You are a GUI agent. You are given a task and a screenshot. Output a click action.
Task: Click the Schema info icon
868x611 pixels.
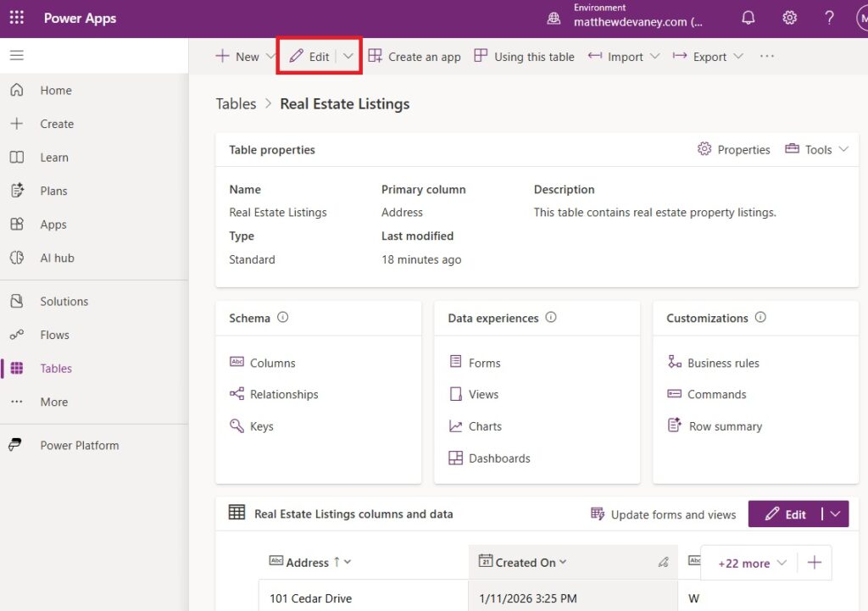click(x=283, y=318)
